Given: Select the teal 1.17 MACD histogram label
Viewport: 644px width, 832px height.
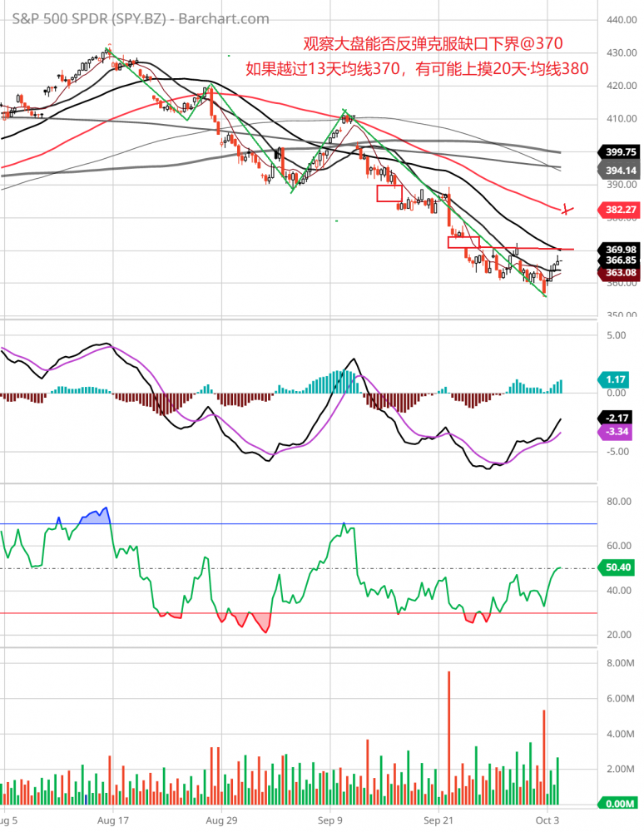Looking at the screenshot, I should (617, 380).
